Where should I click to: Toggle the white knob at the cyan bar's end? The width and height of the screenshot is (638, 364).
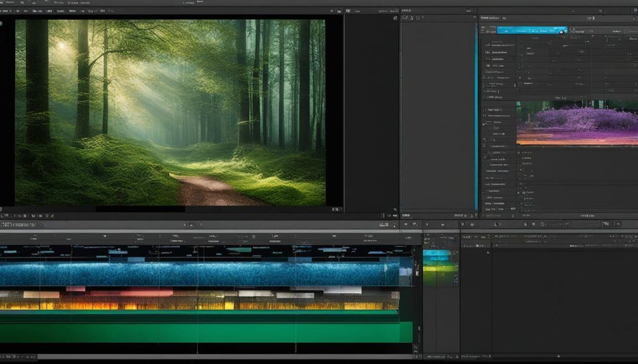click(x=563, y=30)
